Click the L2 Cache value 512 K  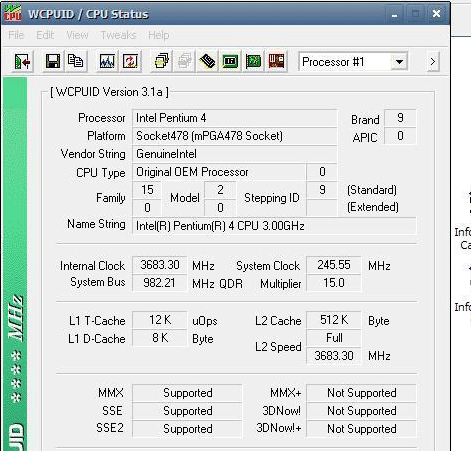click(334, 320)
